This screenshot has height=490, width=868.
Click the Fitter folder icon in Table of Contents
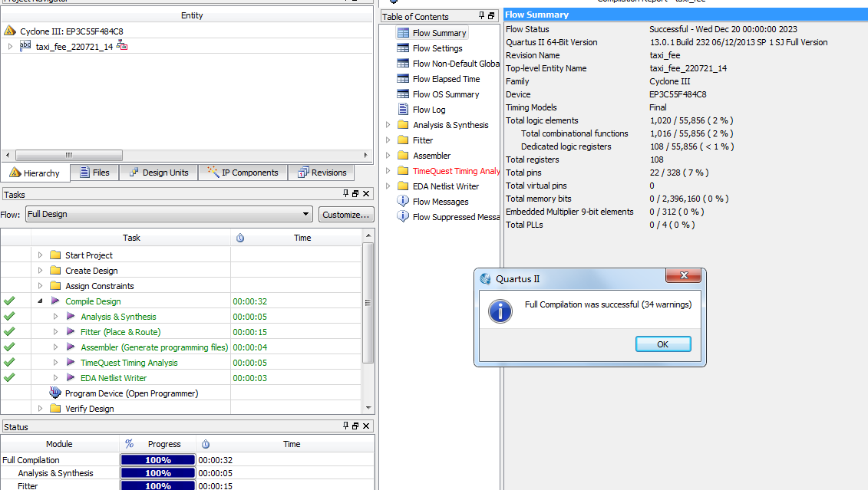click(x=403, y=140)
